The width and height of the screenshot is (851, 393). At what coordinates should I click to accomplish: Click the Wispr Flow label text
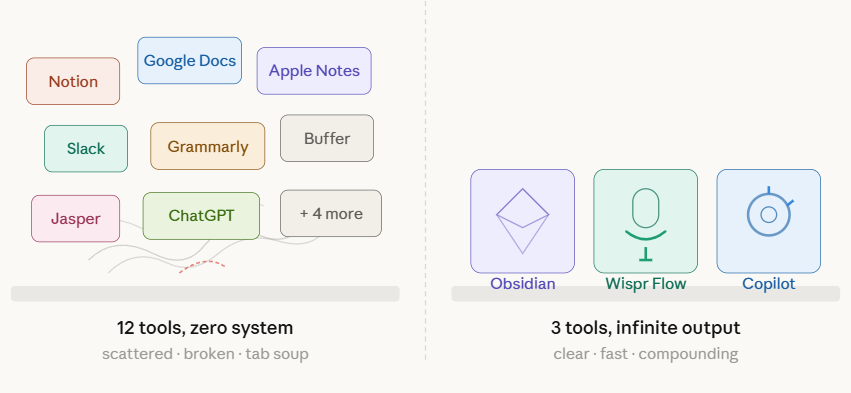(646, 283)
